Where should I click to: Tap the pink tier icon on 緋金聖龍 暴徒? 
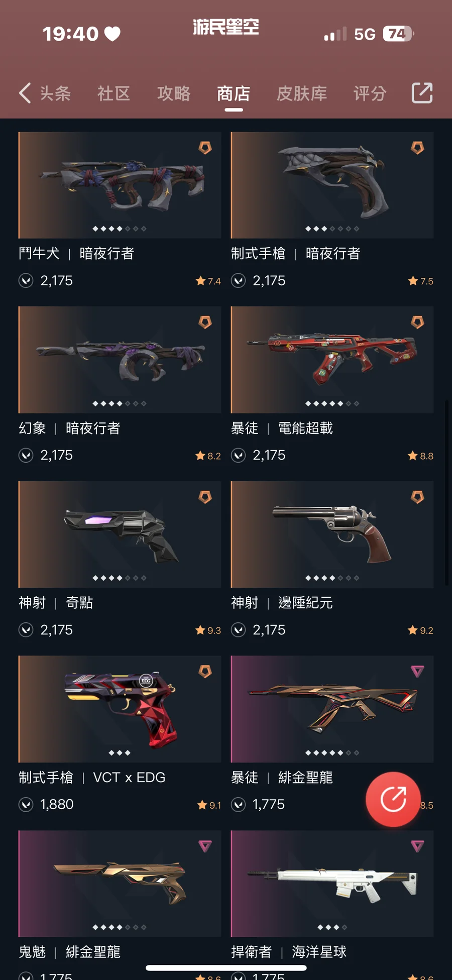[417, 671]
